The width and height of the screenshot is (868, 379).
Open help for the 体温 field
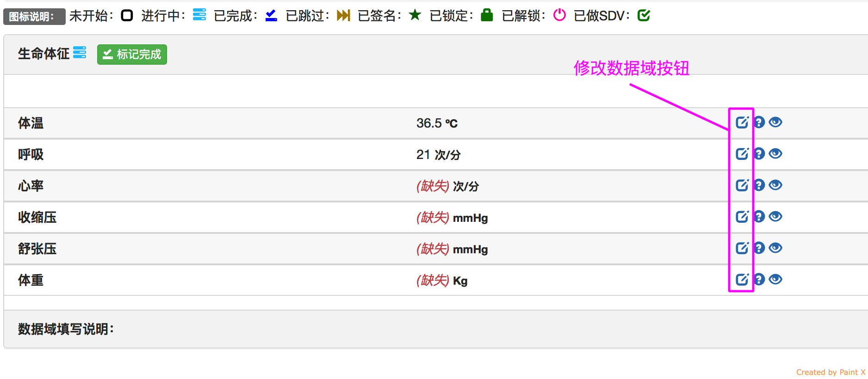coord(759,122)
